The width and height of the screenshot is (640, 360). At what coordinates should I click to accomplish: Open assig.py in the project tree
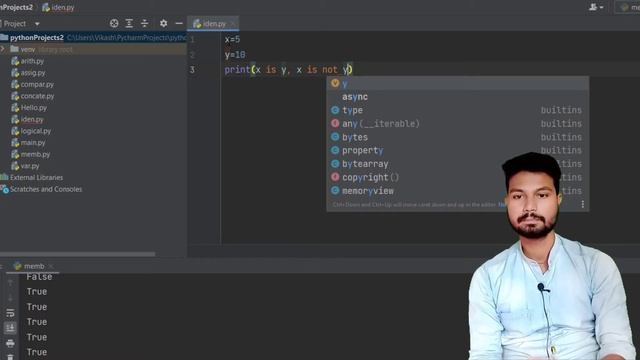33,73
